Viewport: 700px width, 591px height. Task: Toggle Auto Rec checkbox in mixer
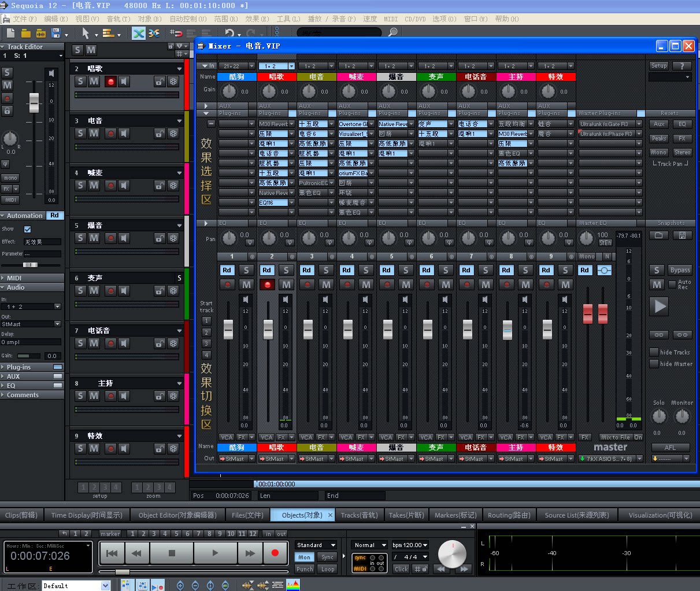click(x=672, y=284)
